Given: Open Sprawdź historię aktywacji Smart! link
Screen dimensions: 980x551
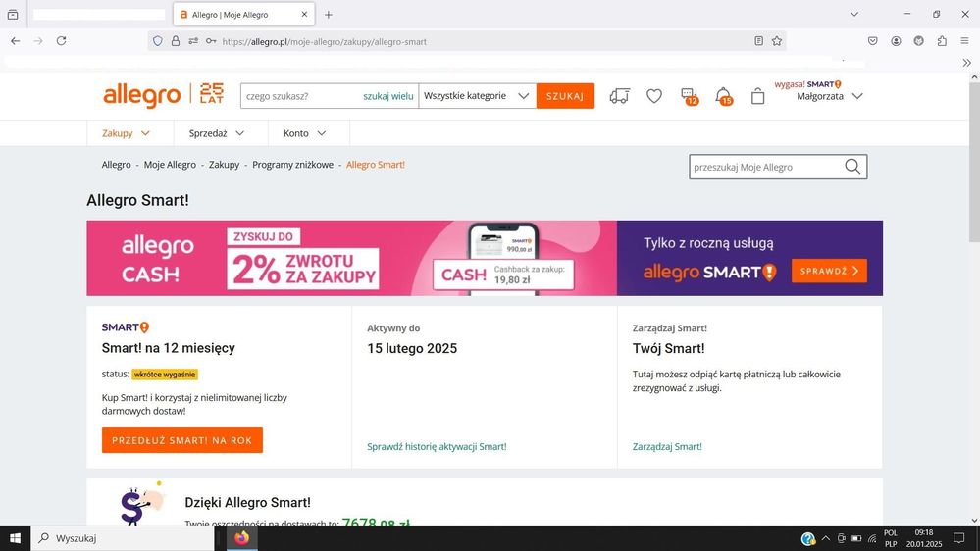Looking at the screenshot, I should 437,447.
